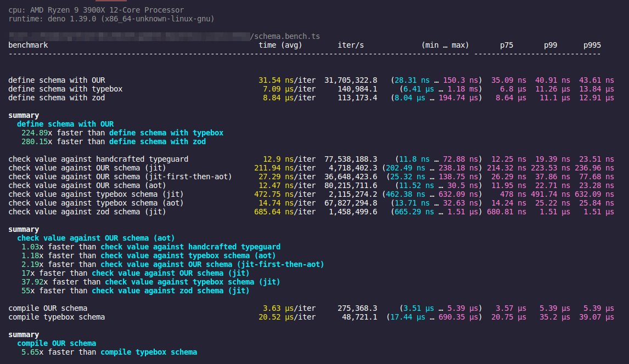Click the '48,721.1' iter/s value
Image resolution: width=629 pixels, height=364 pixels.
[x=360, y=317]
